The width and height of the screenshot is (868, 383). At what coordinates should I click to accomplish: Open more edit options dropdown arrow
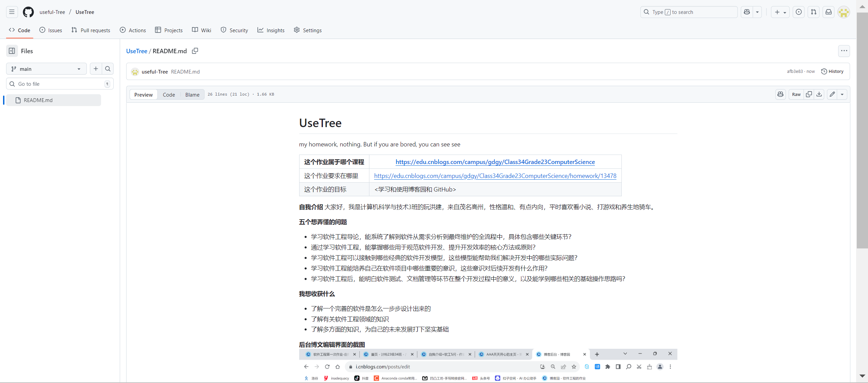[x=842, y=94]
